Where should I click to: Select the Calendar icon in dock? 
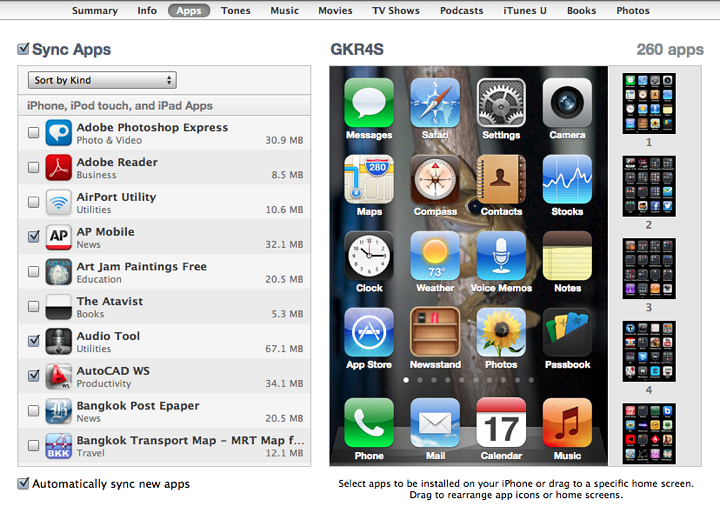[501, 423]
